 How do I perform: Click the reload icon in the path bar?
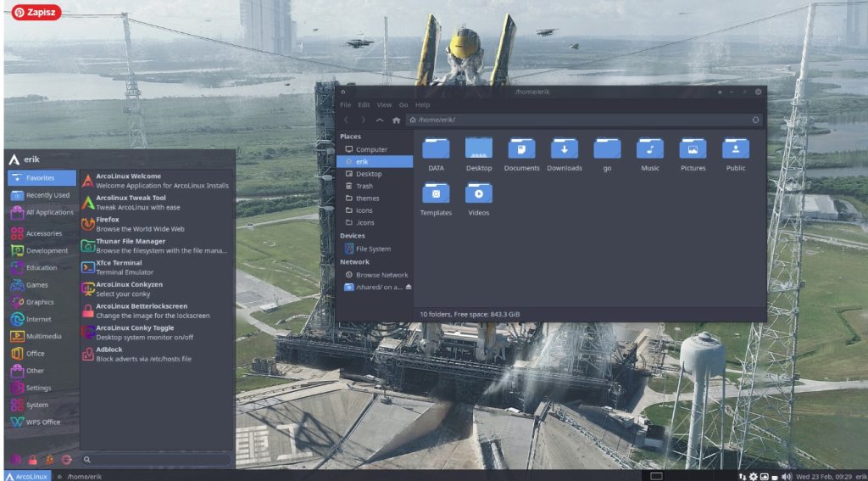tap(755, 120)
